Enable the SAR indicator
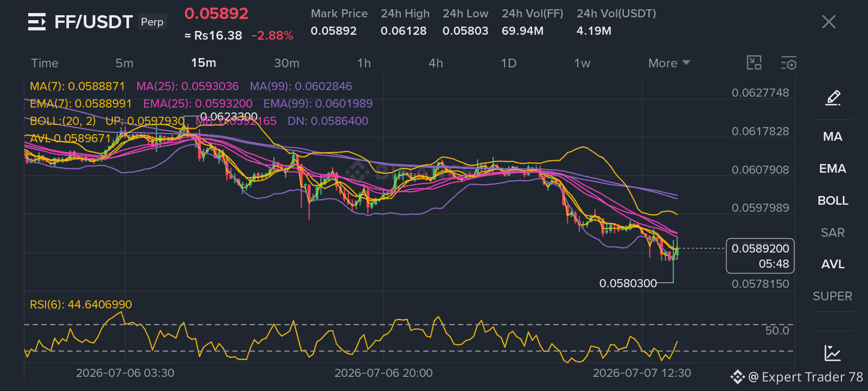 (x=833, y=232)
